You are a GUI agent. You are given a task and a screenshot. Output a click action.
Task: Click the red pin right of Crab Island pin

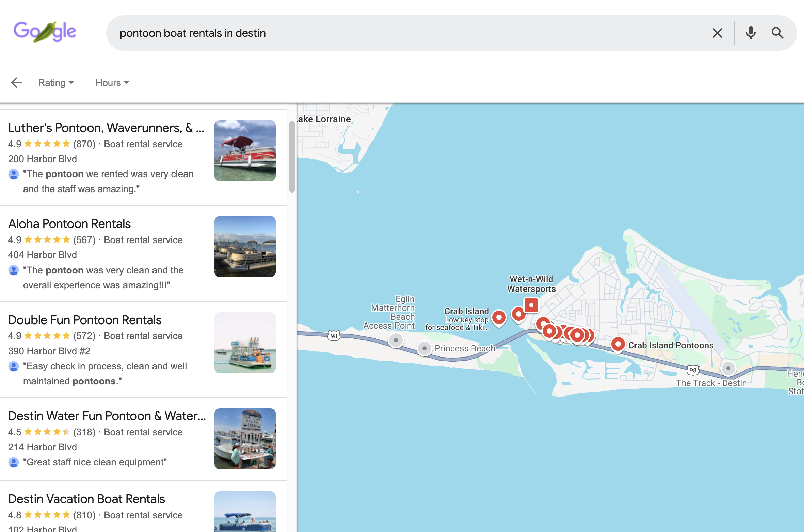(x=518, y=314)
